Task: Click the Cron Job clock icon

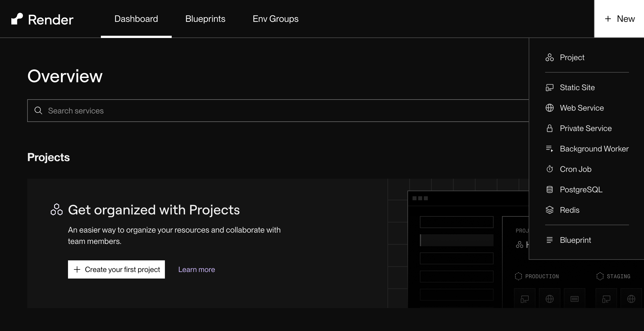Action: click(550, 169)
